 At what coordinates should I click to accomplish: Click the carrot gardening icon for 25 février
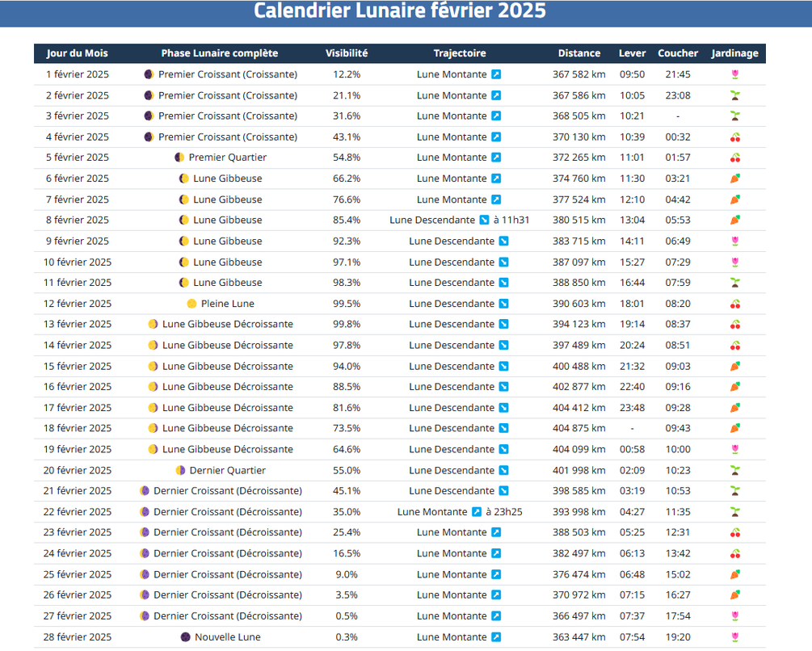coord(734,574)
